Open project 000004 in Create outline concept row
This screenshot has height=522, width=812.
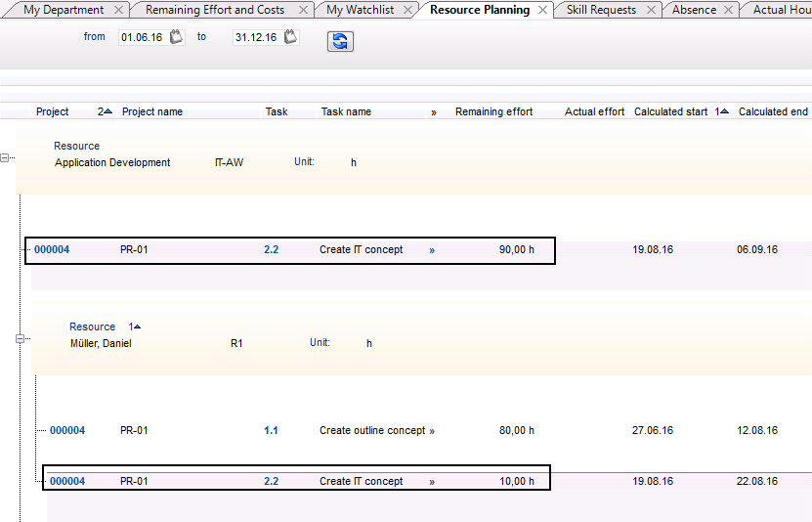coord(67,430)
